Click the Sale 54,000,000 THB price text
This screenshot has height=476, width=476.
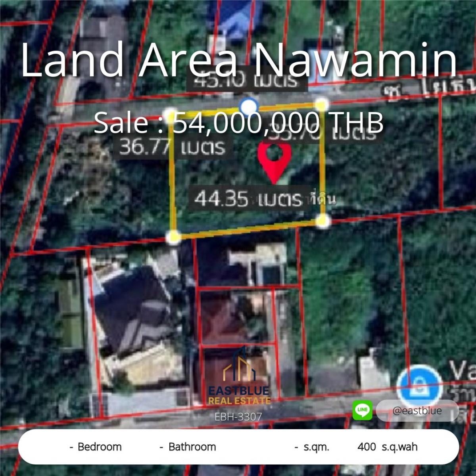tap(239, 123)
